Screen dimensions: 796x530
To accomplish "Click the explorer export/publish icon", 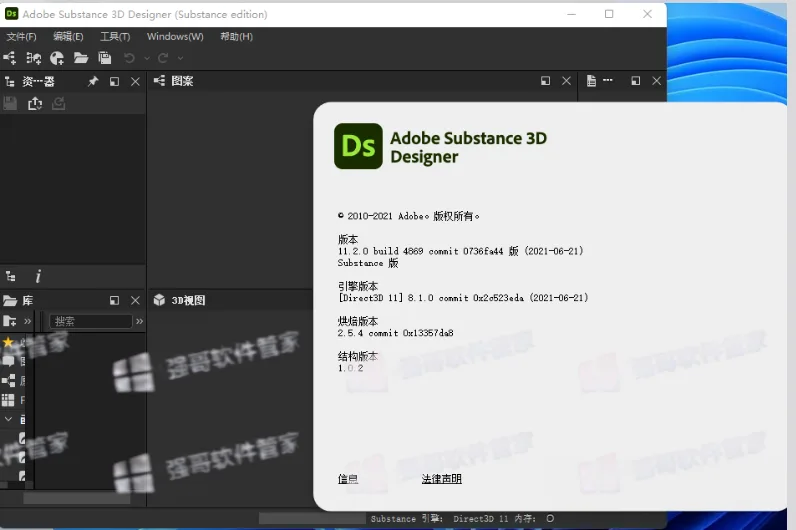I will click(x=35, y=104).
